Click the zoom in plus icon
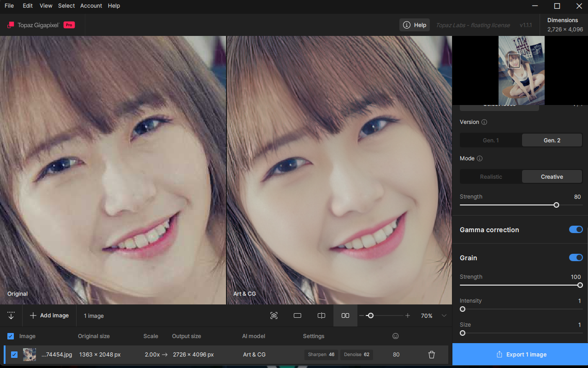This screenshot has height=368, width=588. click(x=408, y=315)
